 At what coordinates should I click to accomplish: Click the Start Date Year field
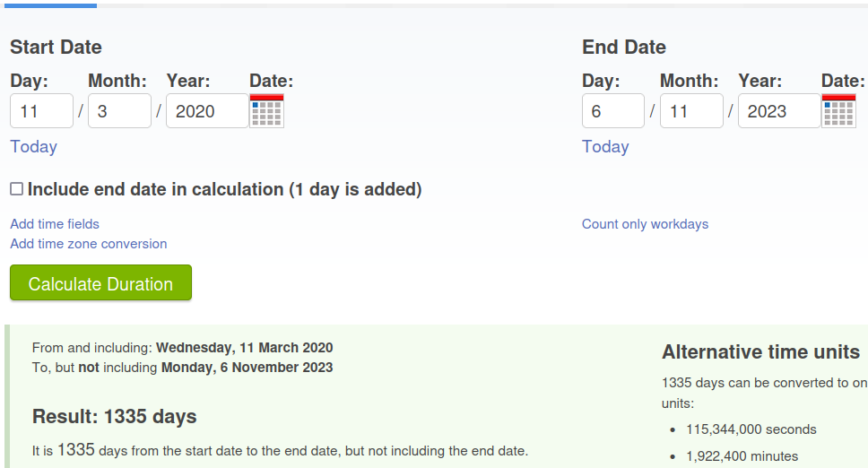point(207,110)
